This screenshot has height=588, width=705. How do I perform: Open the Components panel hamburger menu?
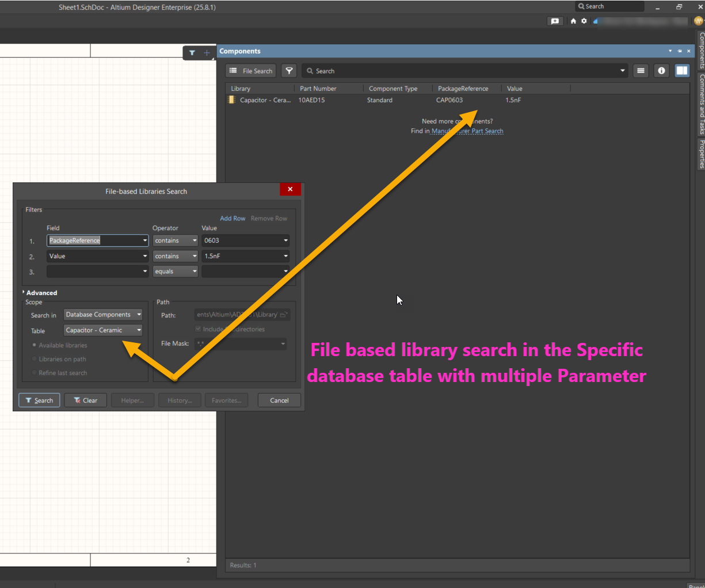(x=641, y=71)
